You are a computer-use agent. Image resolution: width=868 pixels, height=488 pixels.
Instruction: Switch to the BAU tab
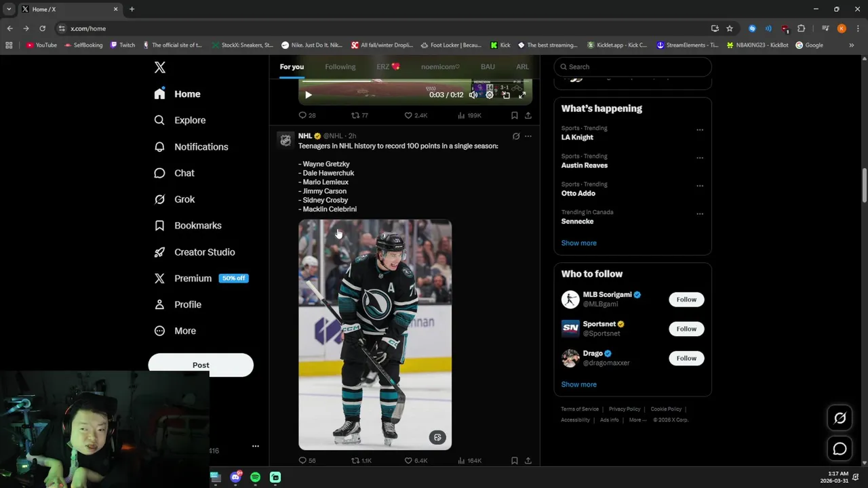(x=488, y=66)
